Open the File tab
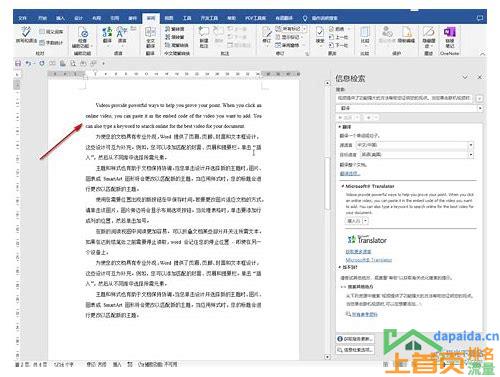 22,18
